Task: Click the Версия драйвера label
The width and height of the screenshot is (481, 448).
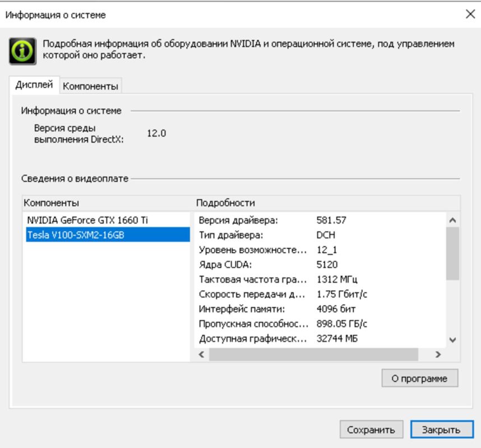Action: tap(238, 220)
